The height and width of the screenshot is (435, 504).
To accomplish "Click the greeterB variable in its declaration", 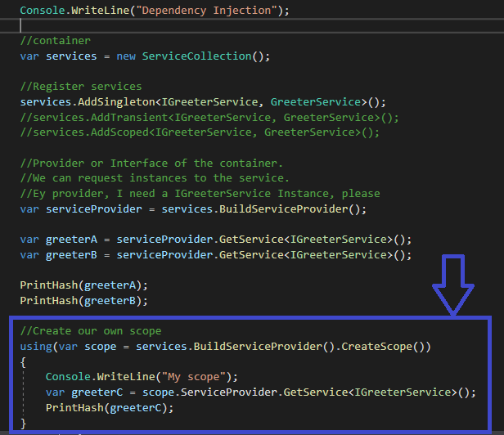I will click(71, 255).
